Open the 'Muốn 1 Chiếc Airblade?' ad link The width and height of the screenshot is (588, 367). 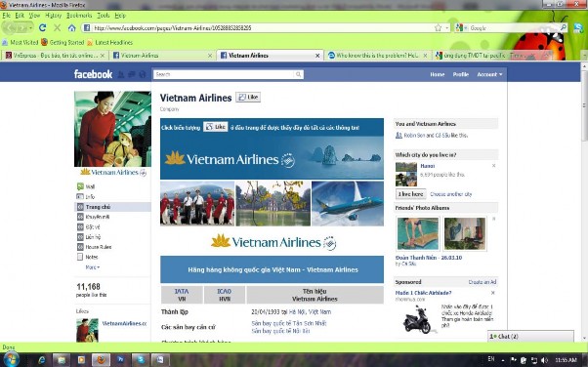[423, 293]
